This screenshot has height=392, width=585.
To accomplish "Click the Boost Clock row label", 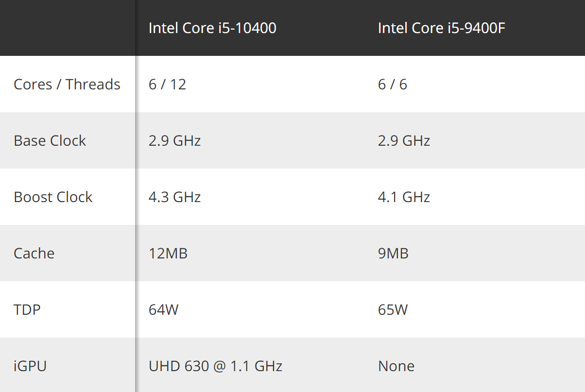I will point(53,197).
